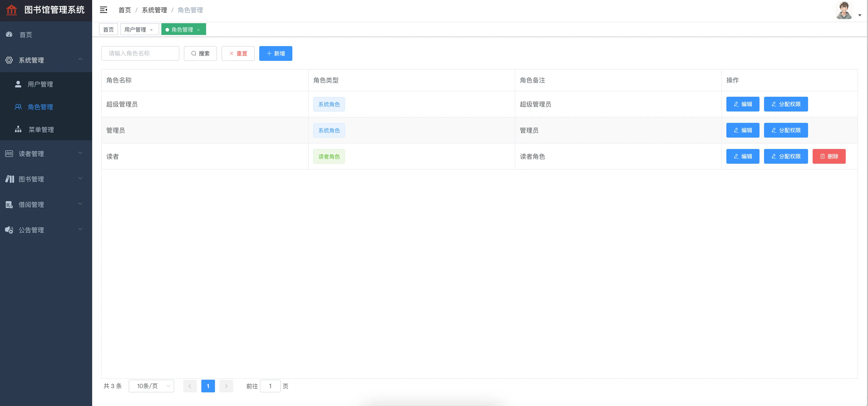Click the person icon for 用户管理
The height and width of the screenshot is (406, 868).
point(18,84)
